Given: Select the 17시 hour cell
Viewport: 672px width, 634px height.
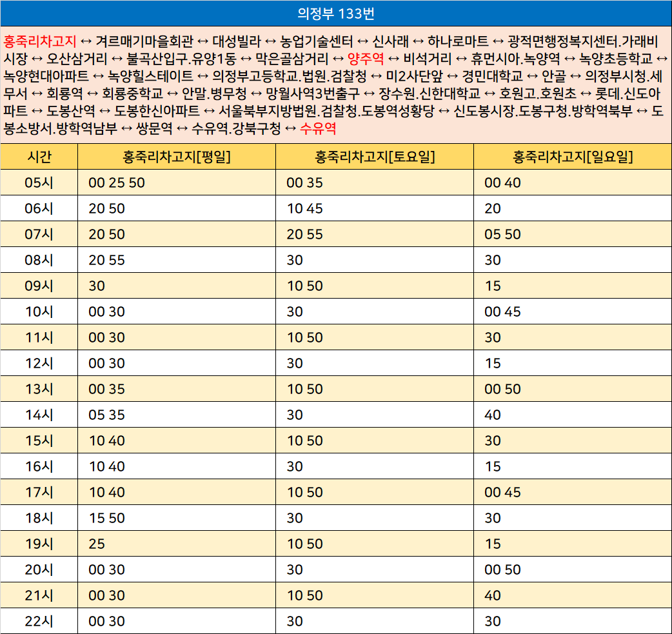Looking at the screenshot, I should click(x=39, y=492).
